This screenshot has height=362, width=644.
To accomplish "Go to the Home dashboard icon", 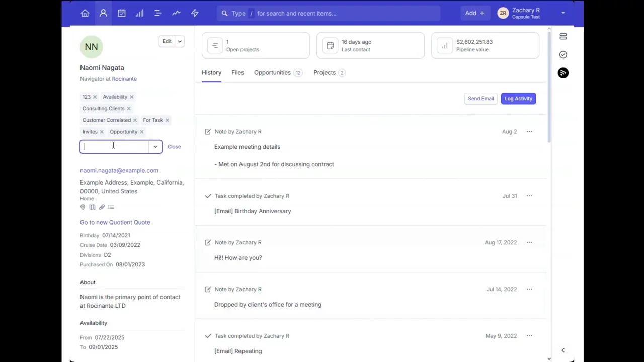I will (85, 13).
